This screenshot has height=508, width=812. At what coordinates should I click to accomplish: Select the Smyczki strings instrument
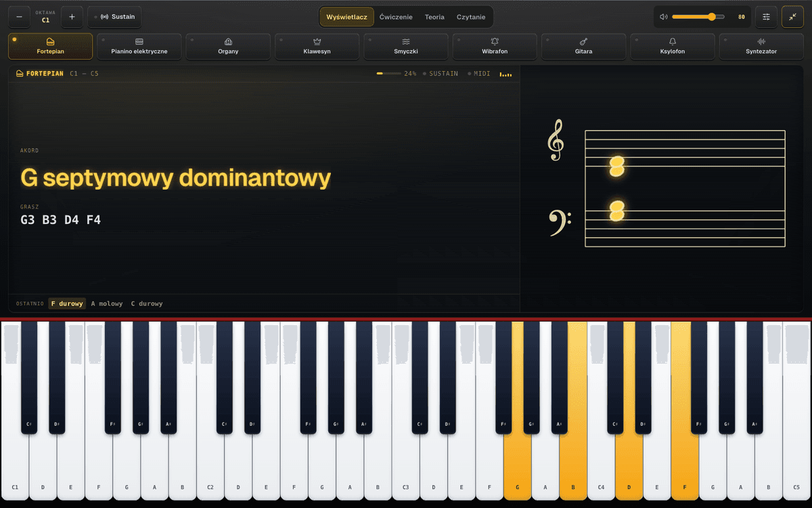click(x=406, y=47)
